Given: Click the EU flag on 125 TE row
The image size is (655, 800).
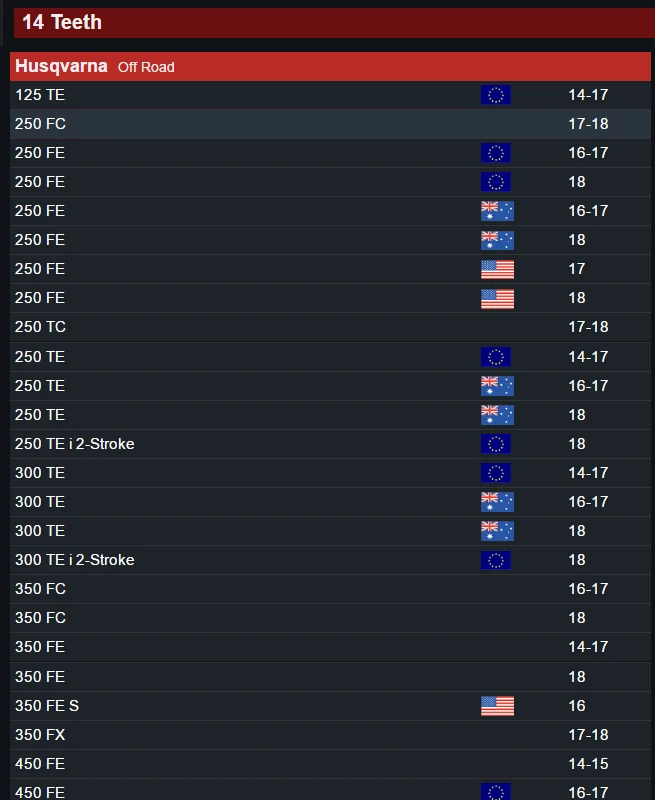Looking at the screenshot, I should tap(495, 95).
